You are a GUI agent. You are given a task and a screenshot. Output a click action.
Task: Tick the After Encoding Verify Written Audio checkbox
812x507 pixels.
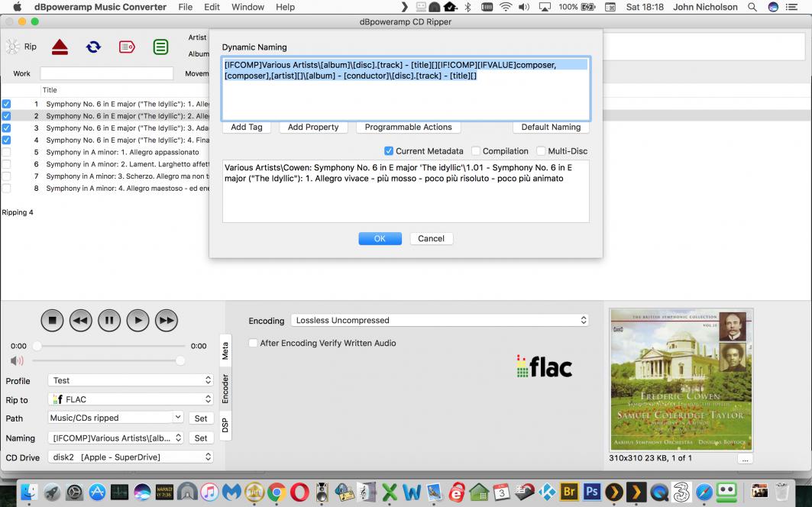click(x=253, y=344)
